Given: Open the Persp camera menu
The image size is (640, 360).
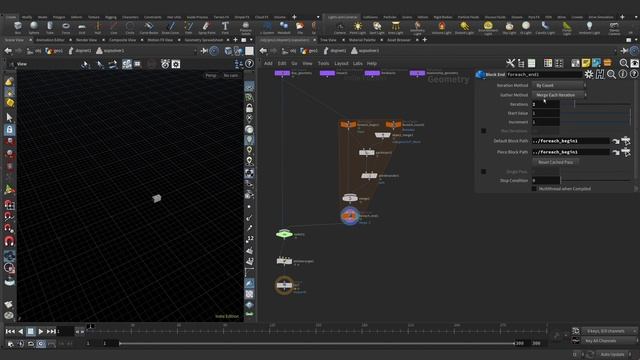Looking at the screenshot, I should click(x=211, y=76).
